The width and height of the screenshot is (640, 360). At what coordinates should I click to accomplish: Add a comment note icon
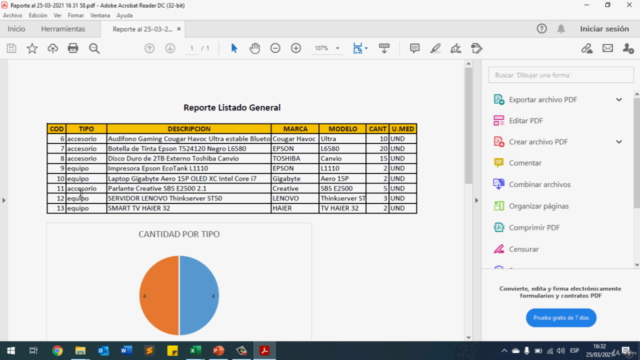[x=415, y=48]
